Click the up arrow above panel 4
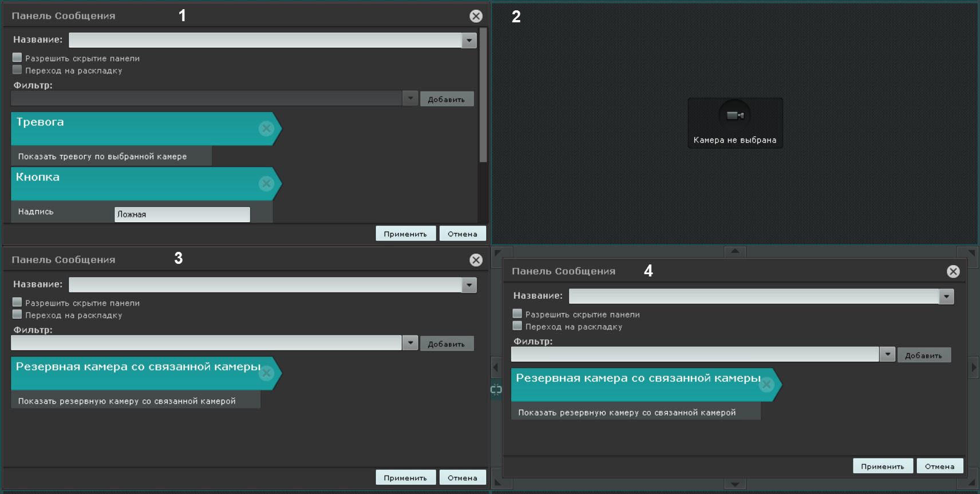980x494 pixels. pos(735,251)
